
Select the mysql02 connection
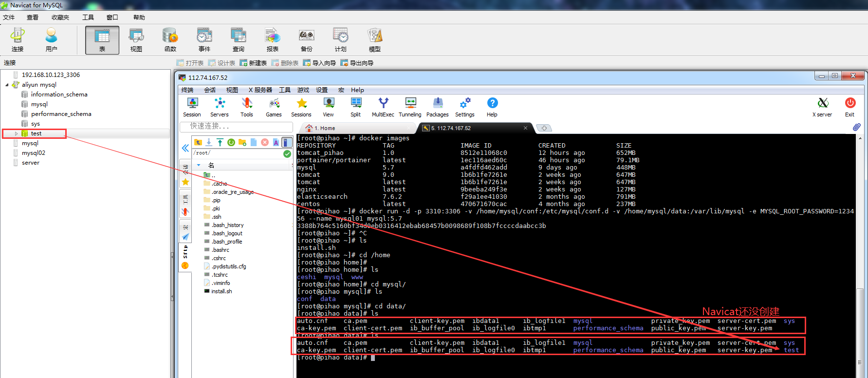point(33,153)
